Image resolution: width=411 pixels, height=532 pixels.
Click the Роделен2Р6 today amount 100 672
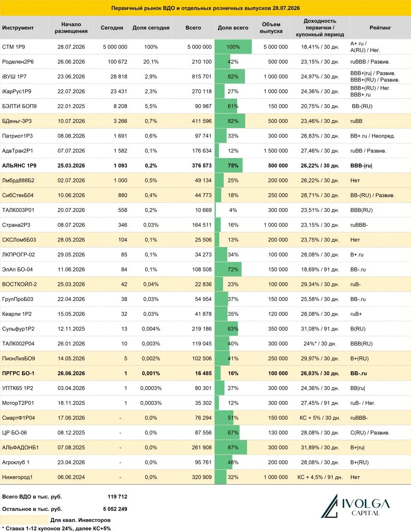[117, 62]
